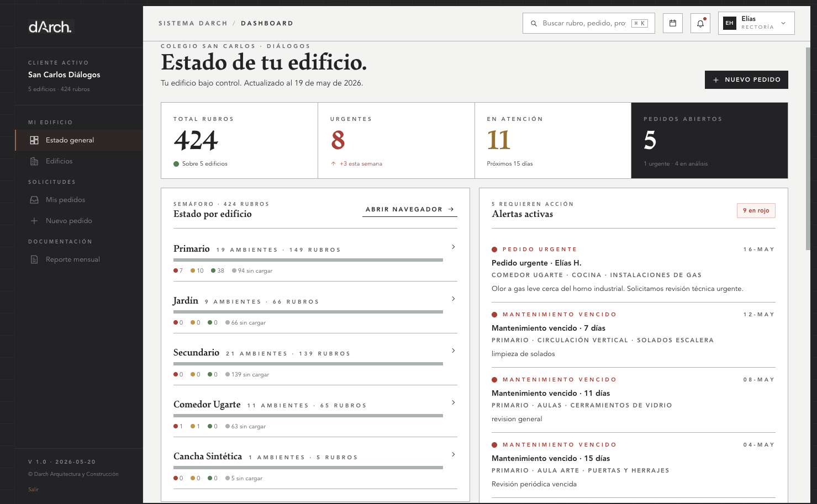Click the arrow on Abrir Navegador

(451, 209)
